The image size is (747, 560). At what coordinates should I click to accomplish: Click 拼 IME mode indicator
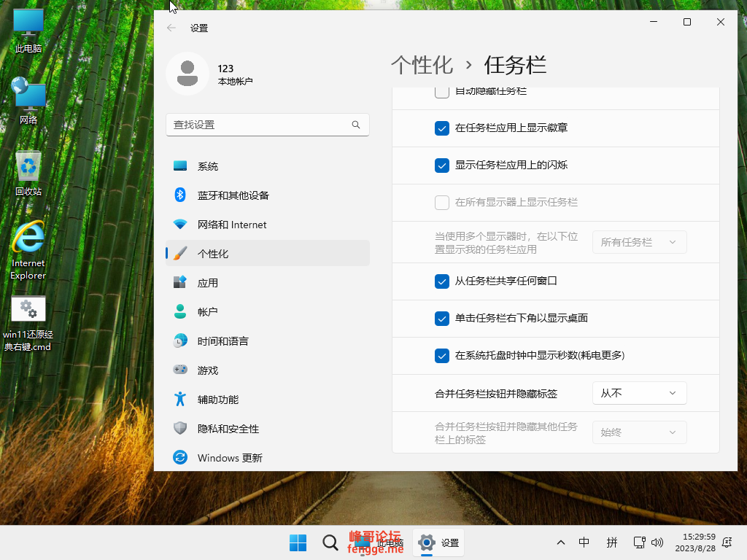pos(612,542)
